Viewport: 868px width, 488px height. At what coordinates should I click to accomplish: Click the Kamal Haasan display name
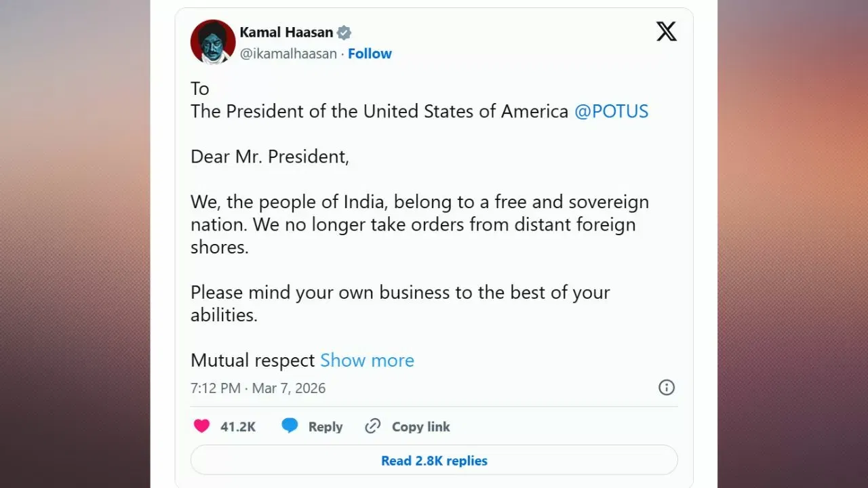coord(286,33)
